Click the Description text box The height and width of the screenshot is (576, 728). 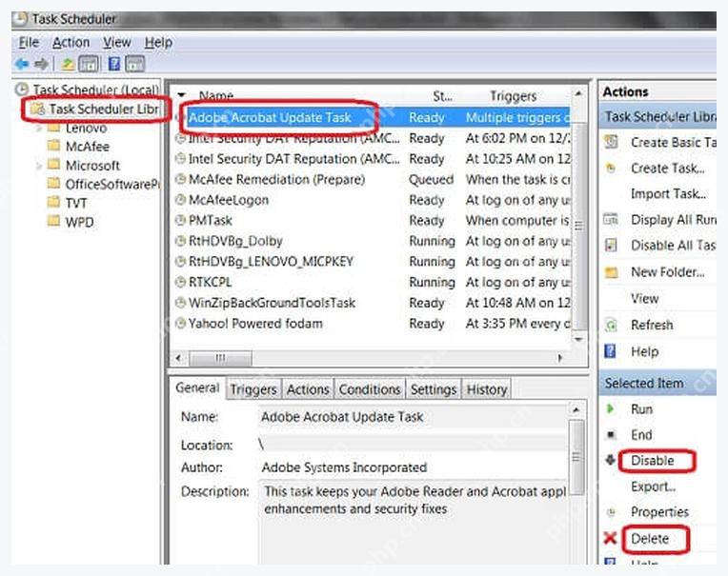coord(414,523)
